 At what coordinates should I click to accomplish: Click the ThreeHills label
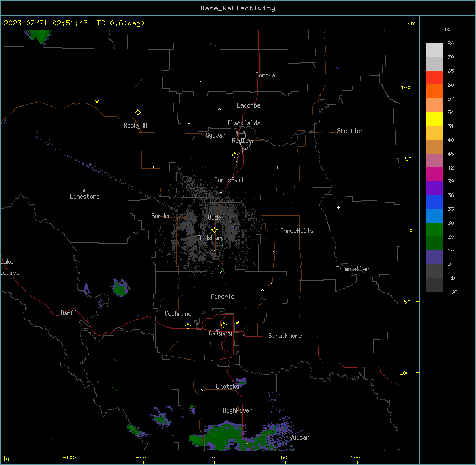tap(297, 231)
